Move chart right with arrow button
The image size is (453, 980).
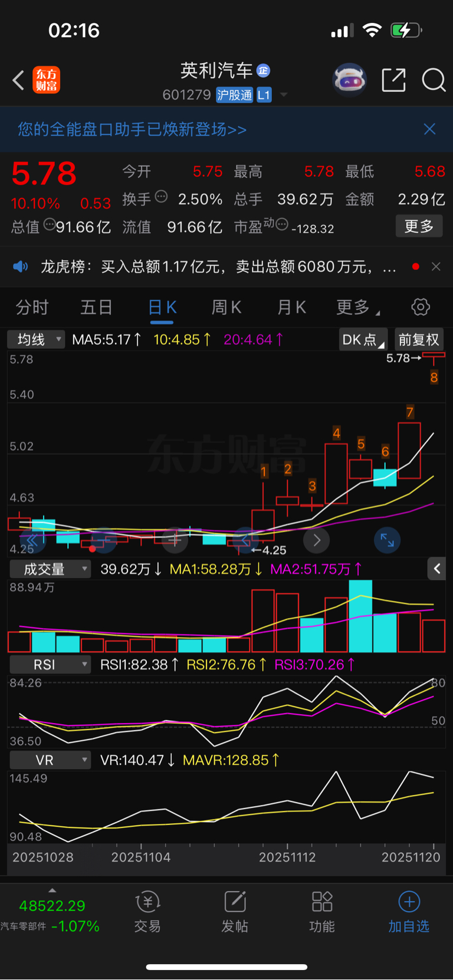click(x=317, y=540)
